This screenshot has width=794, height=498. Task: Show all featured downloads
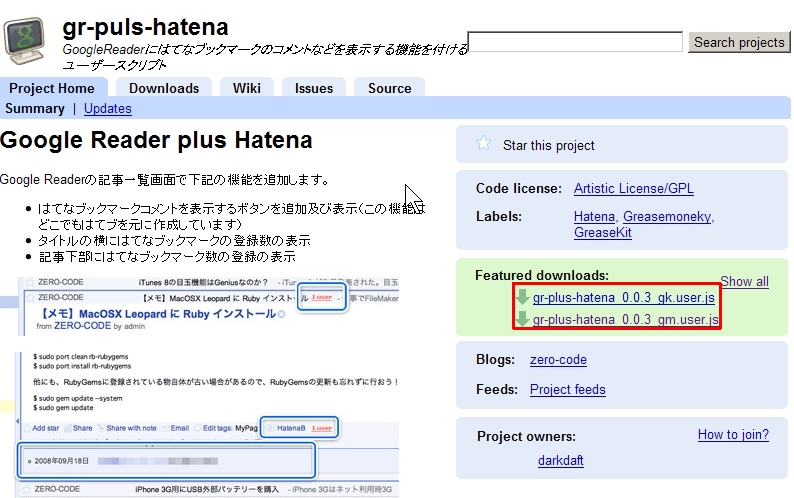point(744,281)
